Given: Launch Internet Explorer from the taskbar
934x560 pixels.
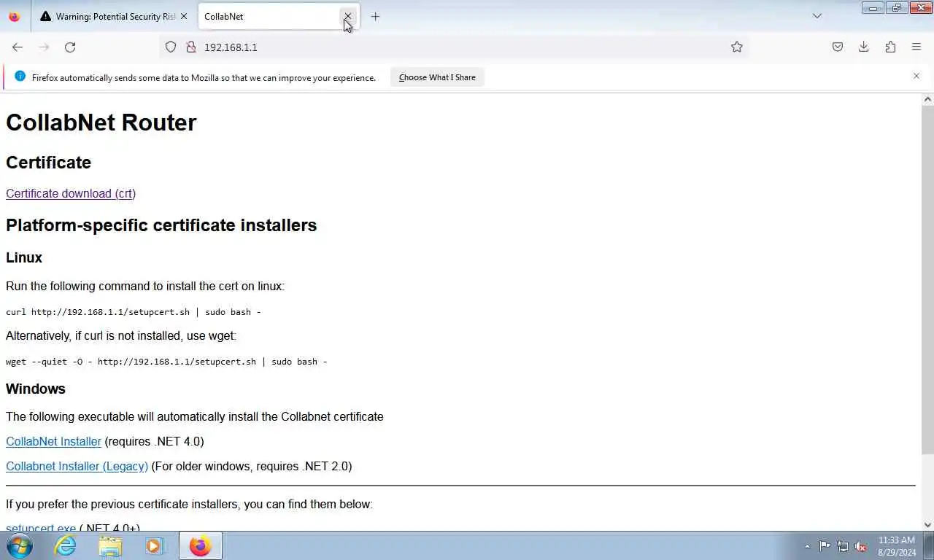Looking at the screenshot, I should click(66, 545).
